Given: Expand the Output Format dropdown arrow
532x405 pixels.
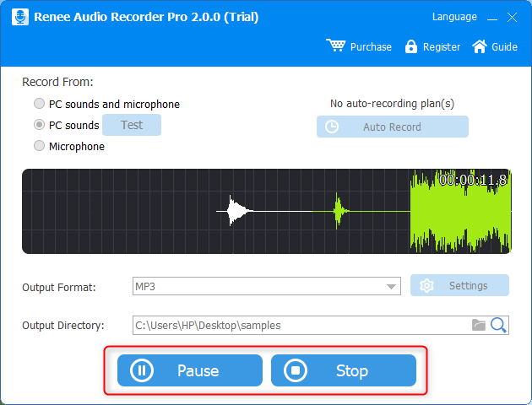Looking at the screenshot, I should [391, 287].
